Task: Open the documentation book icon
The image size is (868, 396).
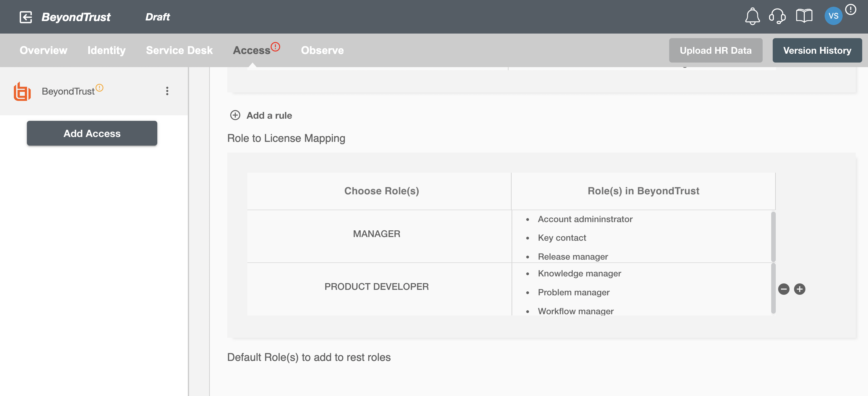Action: pyautogui.click(x=804, y=16)
